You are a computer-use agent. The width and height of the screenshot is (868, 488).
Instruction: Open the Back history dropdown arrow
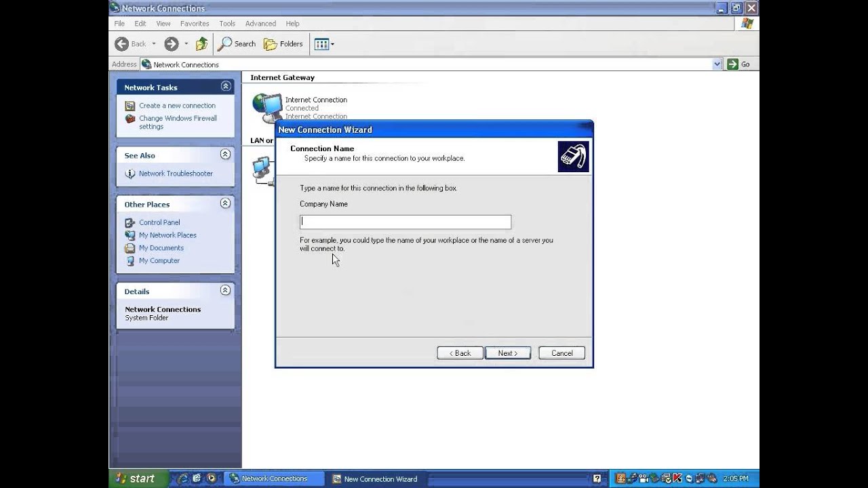154,44
